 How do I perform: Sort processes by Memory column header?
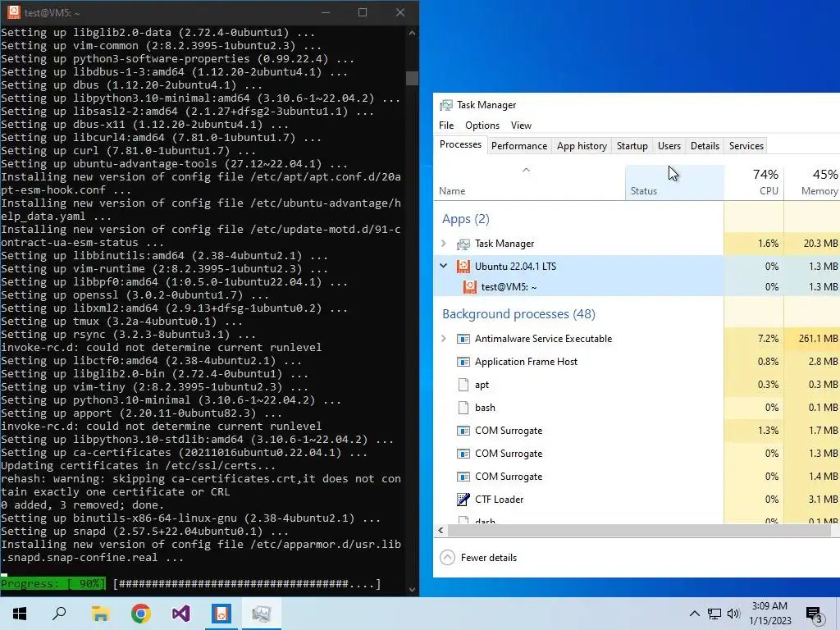[x=812, y=183]
